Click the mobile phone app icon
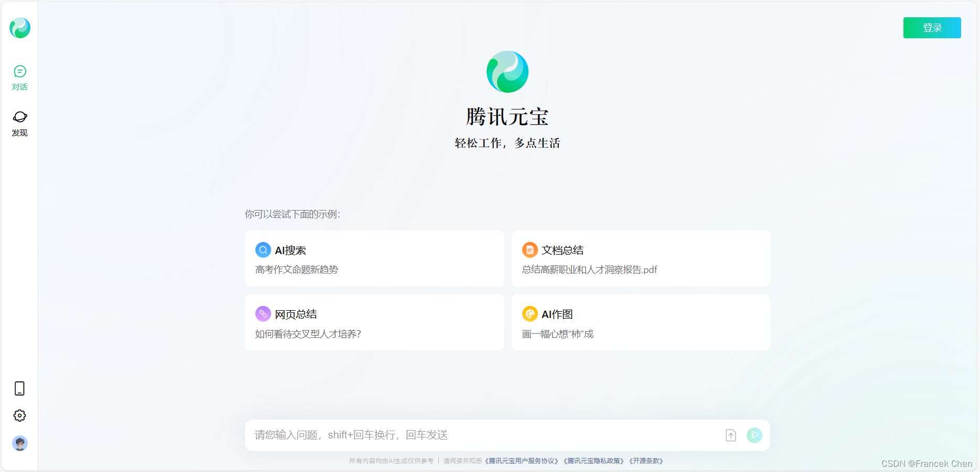Screen dimensions: 980x472 tap(19, 388)
